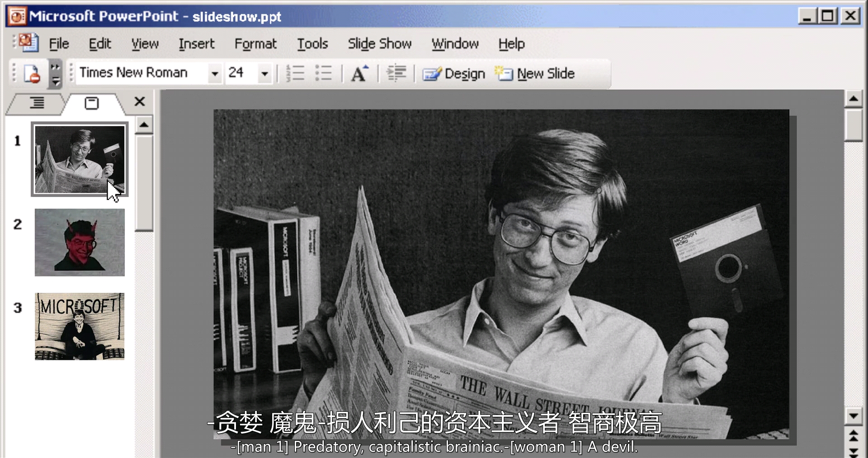Add a New Slide
Image resolution: width=868 pixels, height=458 pixels.
534,73
